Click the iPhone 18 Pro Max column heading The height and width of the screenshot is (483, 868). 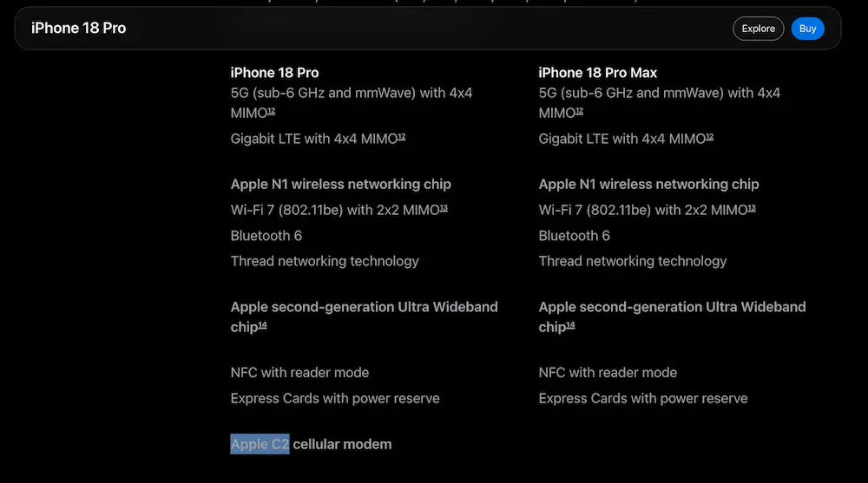click(598, 73)
